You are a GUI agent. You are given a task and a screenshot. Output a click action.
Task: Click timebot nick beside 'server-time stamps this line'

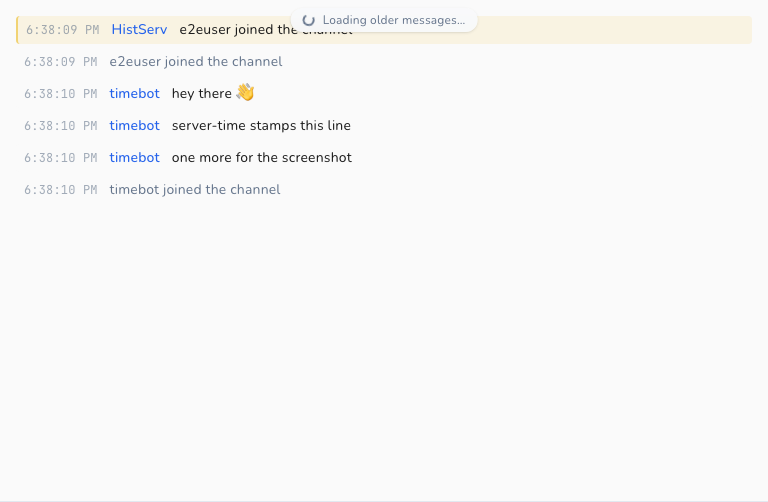pyautogui.click(x=134, y=125)
